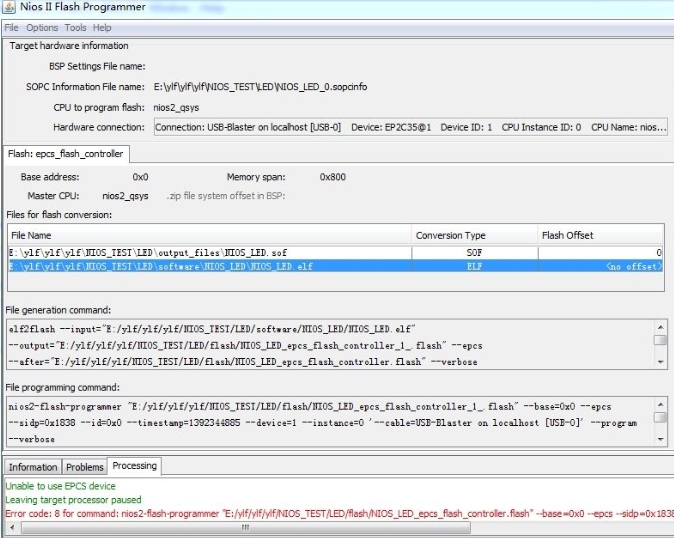Click down arrow of file generation command scrollbar
Image resolution: width=674 pixels, height=538 pixels.
coord(661,362)
